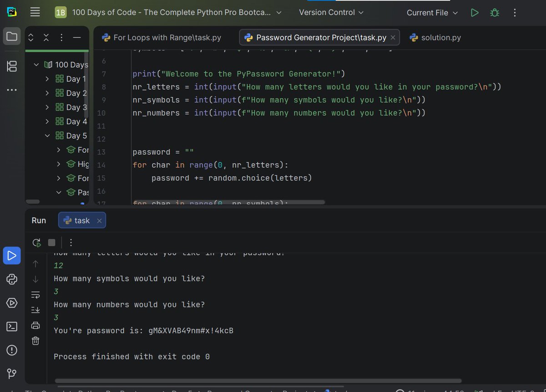Image resolution: width=546 pixels, height=392 pixels.
Task: Open more actions in the top toolbar
Action: coord(515,13)
